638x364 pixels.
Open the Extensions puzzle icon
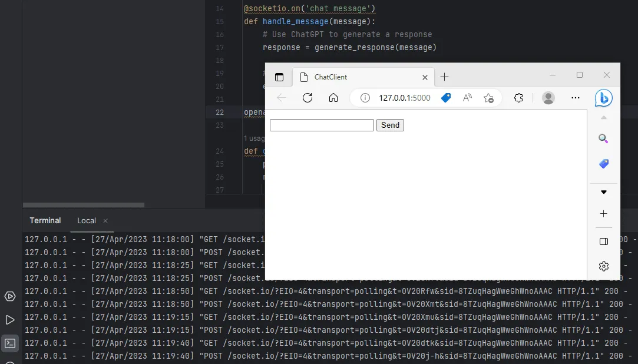click(x=518, y=98)
